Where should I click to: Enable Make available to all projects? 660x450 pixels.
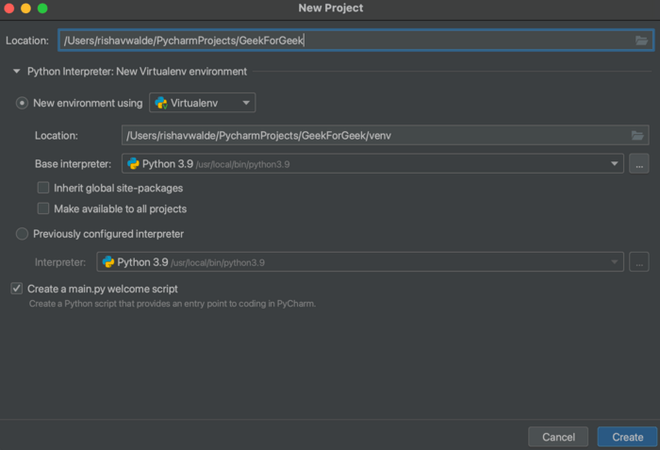point(43,208)
